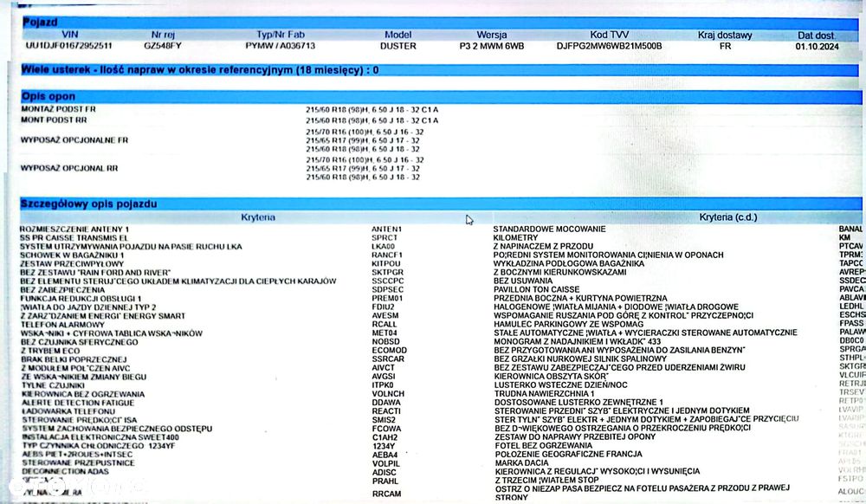Image resolution: width=866 pixels, height=504 pixels.
Task: Click the left Kryteria column header
Action: tap(257, 217)
